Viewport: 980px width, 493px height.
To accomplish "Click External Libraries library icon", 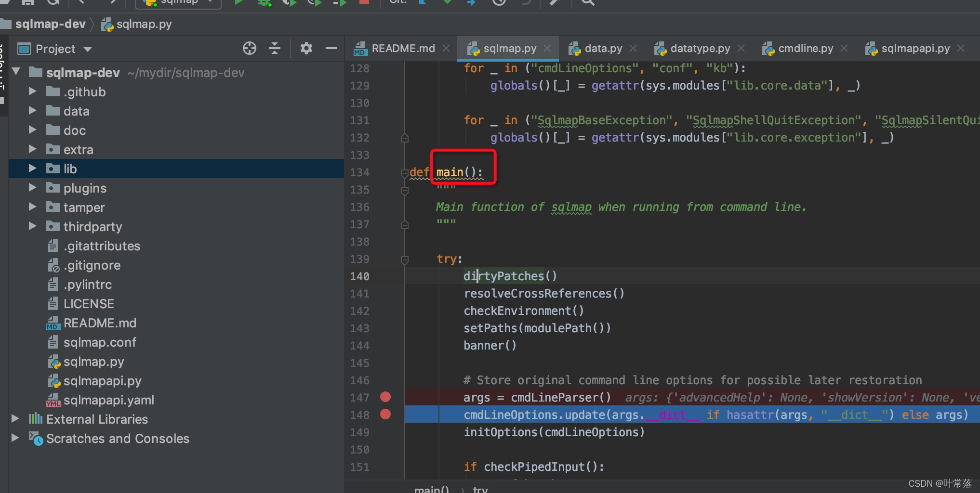I will pos(35,419).
